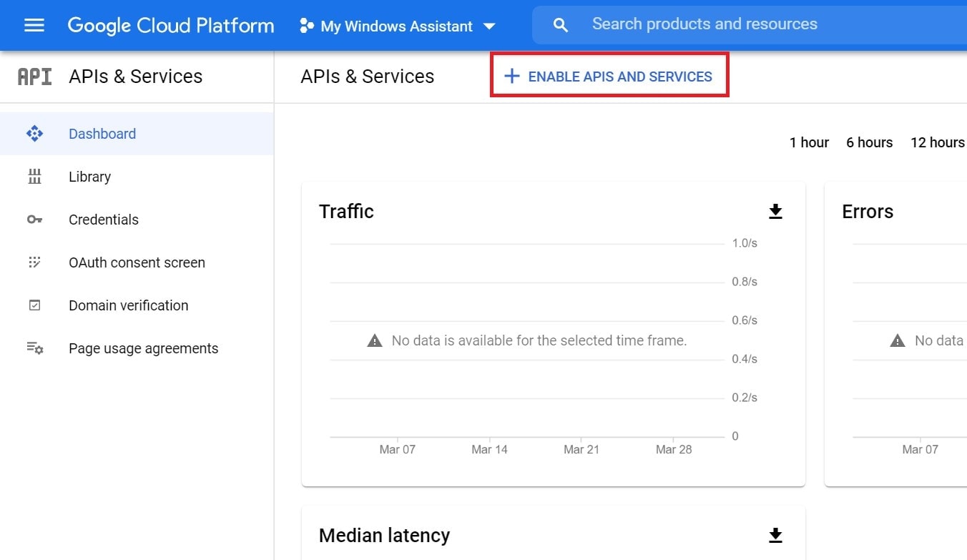Click the Library sidebar icon
This screenshot has width=967, height=560.
(34, 177)
